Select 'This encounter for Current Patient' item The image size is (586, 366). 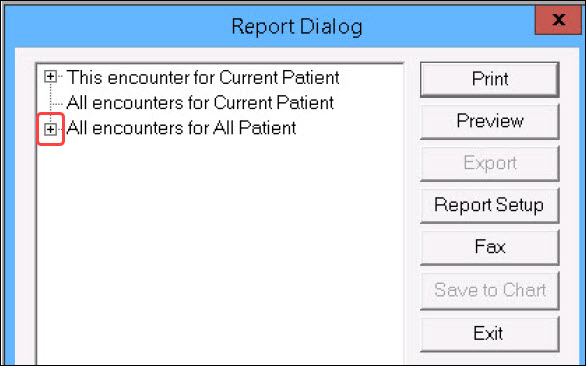tap(203, 77)
